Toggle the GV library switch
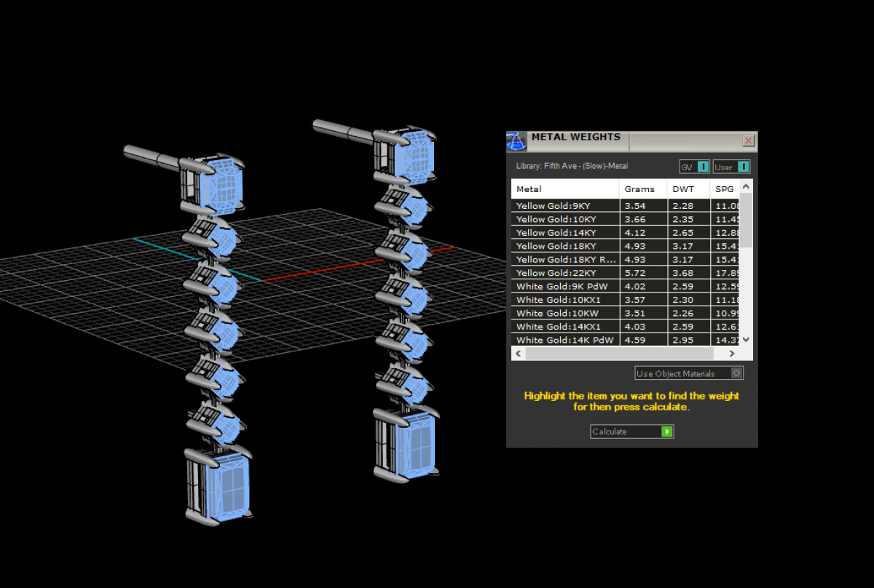Viewport: 874px width, 588px height. (x=703, y=167)
